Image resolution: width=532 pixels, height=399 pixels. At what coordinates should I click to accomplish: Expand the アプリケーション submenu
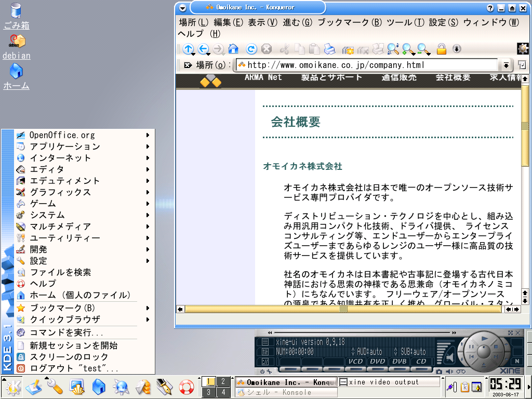(x=85, y=147)
